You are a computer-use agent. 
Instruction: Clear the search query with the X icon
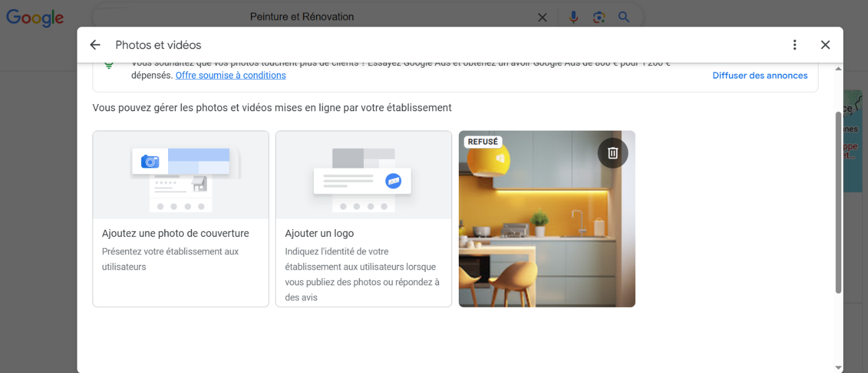point(542,17)
